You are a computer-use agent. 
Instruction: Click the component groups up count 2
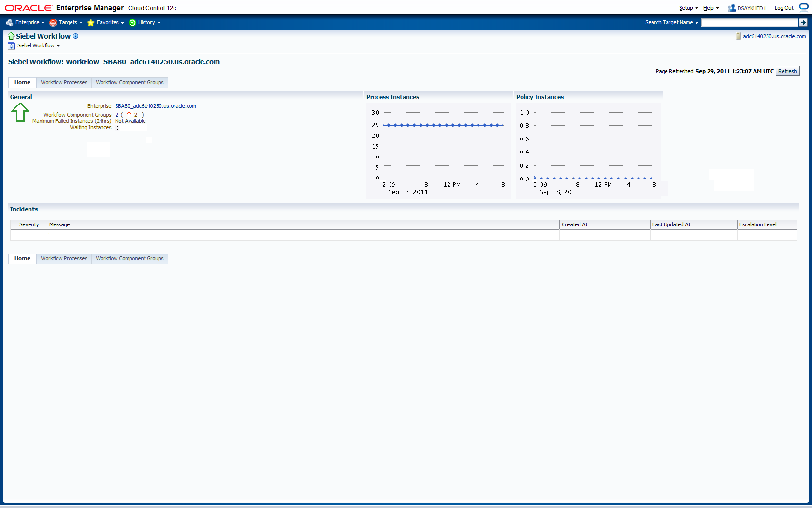pos(136,115)
